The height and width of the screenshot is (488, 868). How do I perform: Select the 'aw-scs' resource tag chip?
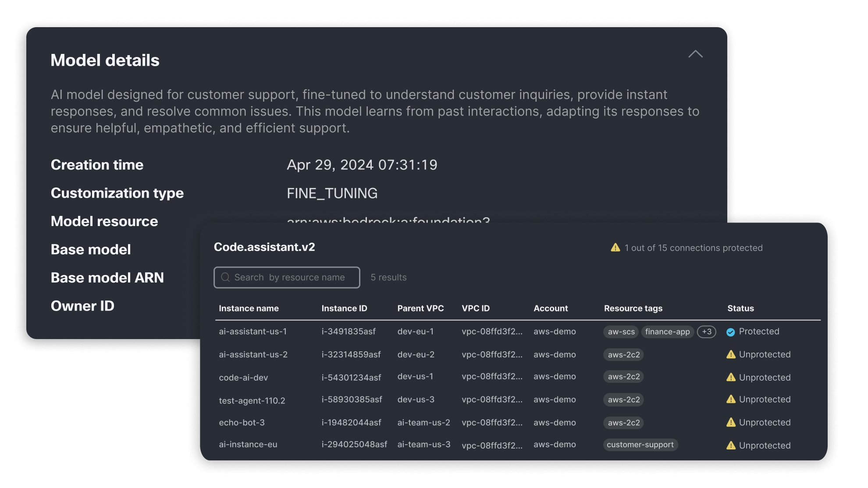[620, 332]
